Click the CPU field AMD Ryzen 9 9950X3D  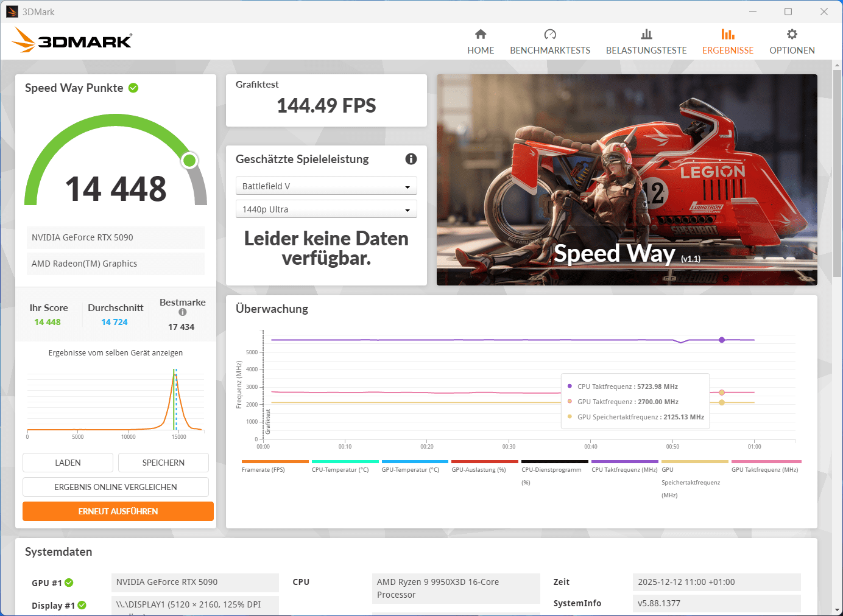coord(456,589)
